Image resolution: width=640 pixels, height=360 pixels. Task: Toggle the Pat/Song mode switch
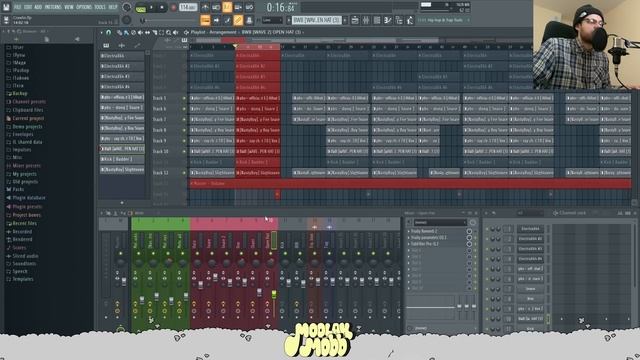(x=141, y=7)
